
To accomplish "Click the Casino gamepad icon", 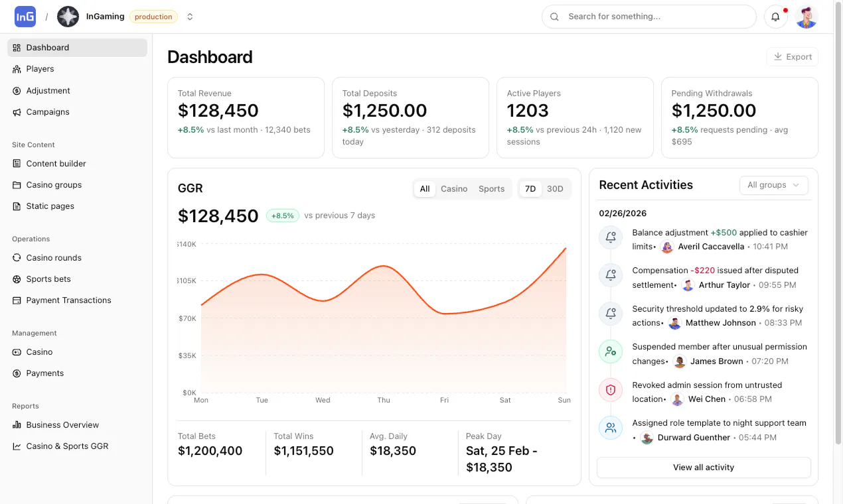I will point(17,352).
